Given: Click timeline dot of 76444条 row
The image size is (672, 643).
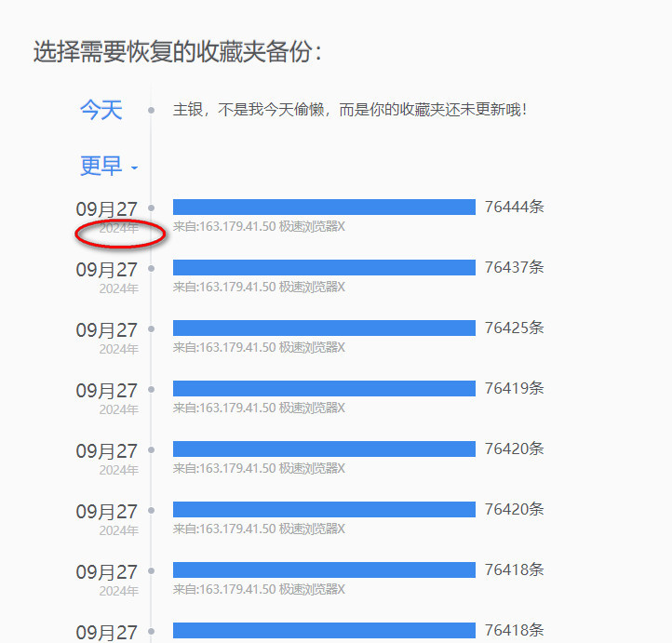Looking at the screenshot, I should tap(151, 208).
